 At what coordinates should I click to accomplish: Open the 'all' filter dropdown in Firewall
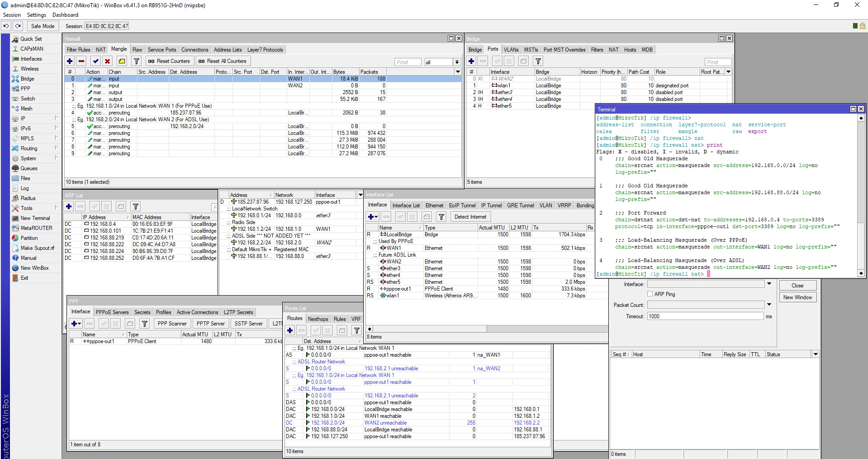pos(457,62)
